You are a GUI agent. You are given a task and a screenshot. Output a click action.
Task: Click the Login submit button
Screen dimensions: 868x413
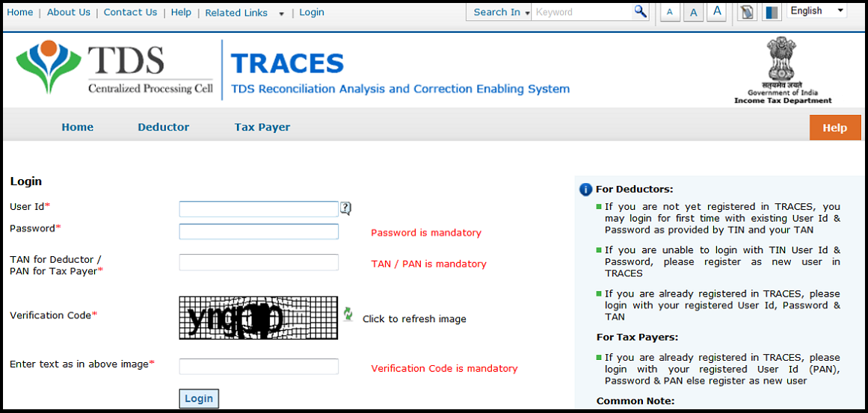tap(199, 399)
